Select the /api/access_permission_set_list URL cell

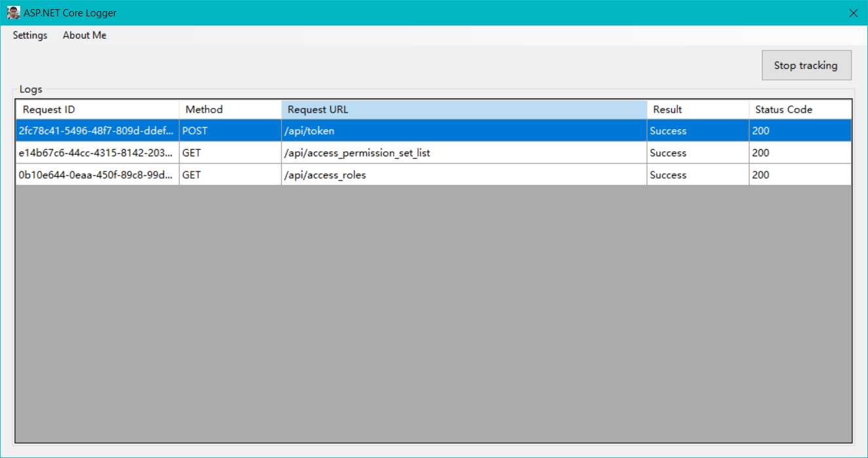click(x=464, y=153)
